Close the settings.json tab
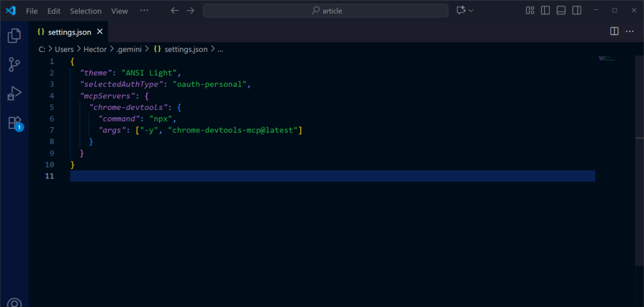The image size is (644, 307). click(100, 32)
